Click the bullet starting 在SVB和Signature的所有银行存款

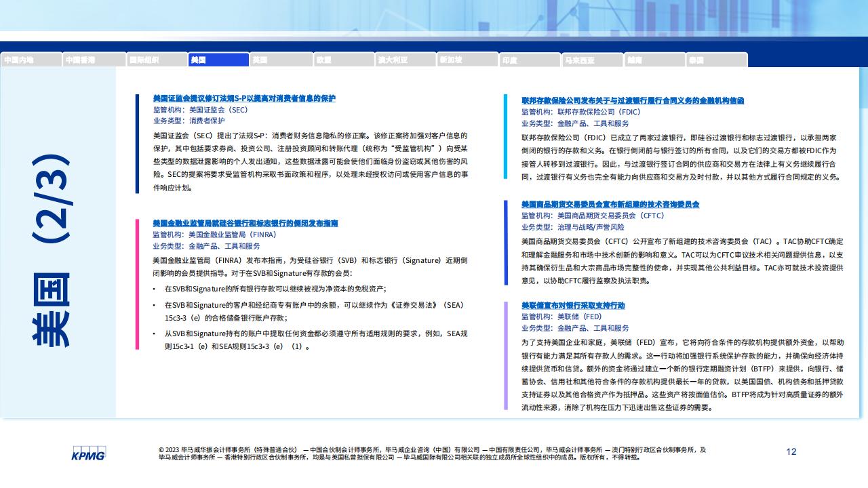point(275,289)
